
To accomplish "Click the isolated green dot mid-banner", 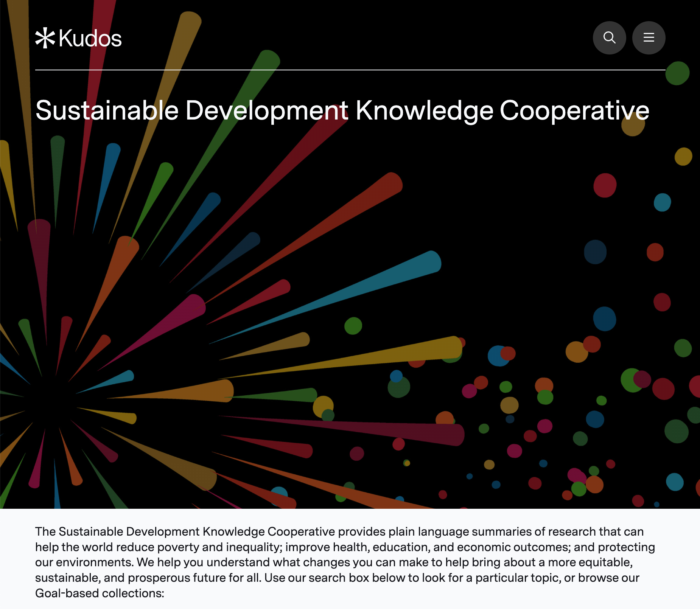I will (353, 326).
